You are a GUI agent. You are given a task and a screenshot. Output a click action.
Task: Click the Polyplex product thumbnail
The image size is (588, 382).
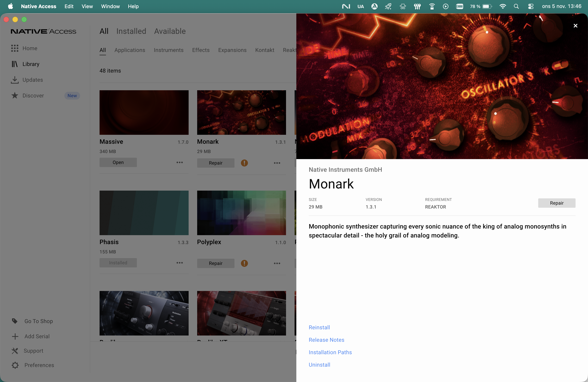click(241, 213)
